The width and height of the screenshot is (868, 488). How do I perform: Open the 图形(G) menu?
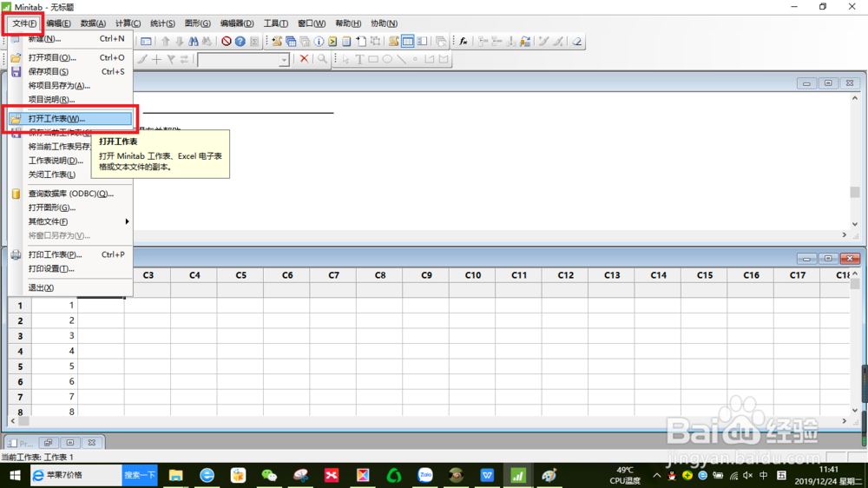click(x=197, y=23)
